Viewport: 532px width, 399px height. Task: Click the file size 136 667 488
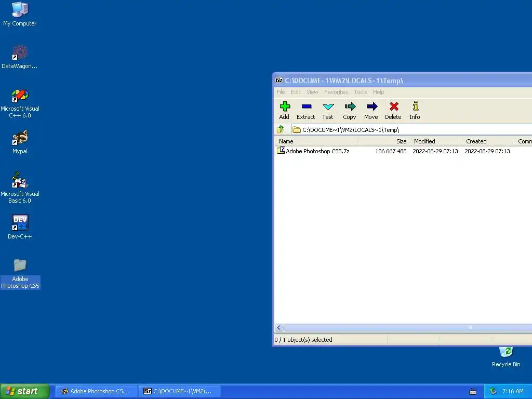[391, 151]
